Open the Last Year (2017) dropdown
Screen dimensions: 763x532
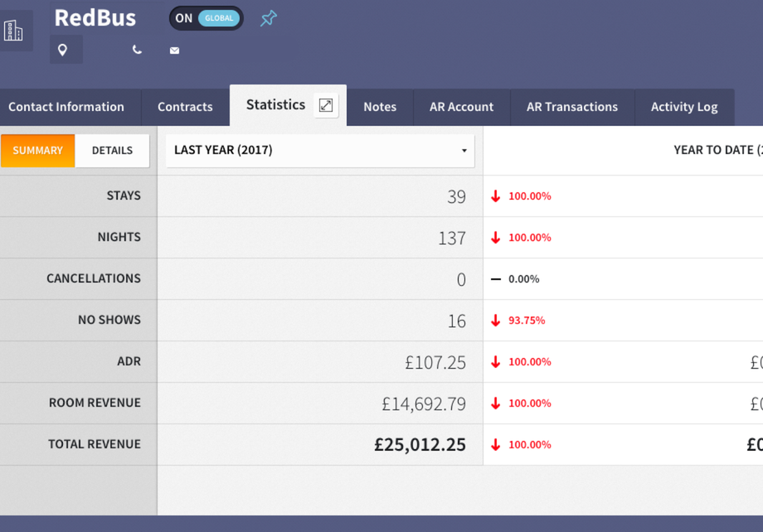320,150
